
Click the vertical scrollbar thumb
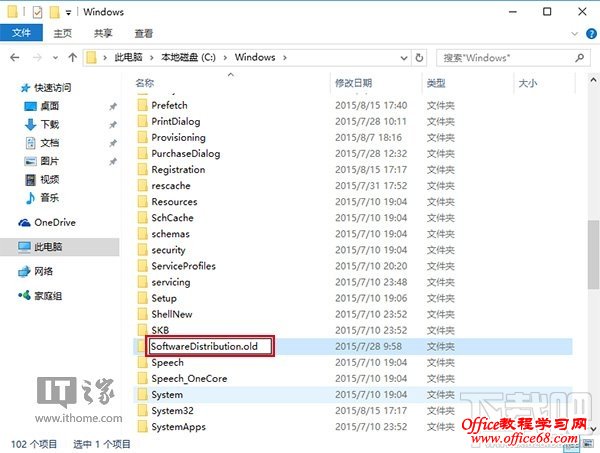[x=593, y=255]
